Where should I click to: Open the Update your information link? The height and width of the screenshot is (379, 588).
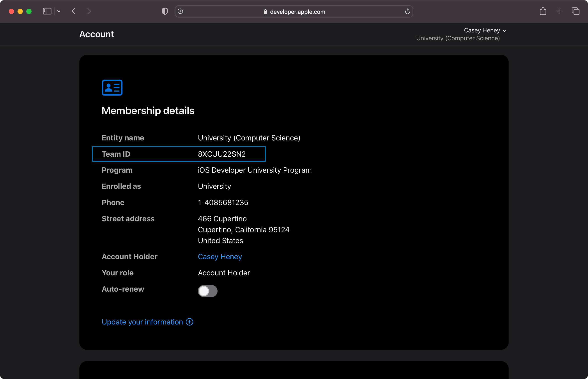(x=147, y=322)
